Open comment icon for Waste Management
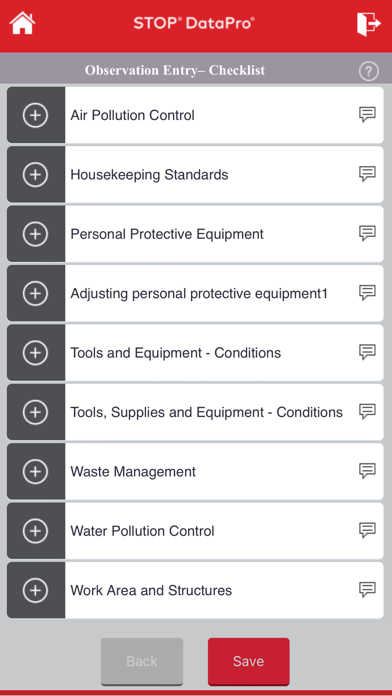The width and height of the screenshot is (392, 696). [367, 471]
